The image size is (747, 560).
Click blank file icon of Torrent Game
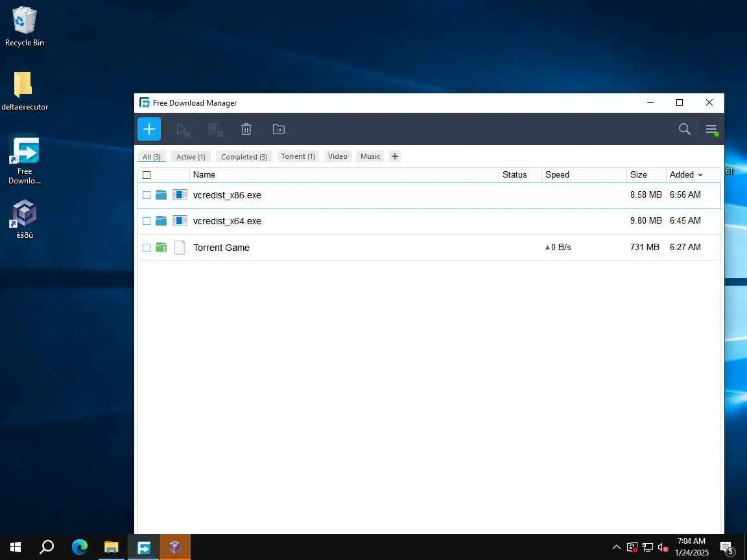click(x=180, y=247)
